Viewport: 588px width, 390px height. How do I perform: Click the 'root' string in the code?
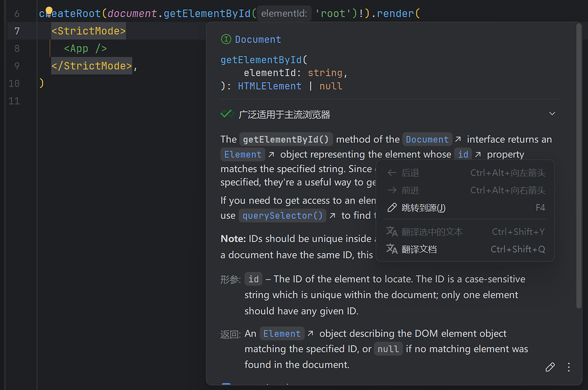332,14
